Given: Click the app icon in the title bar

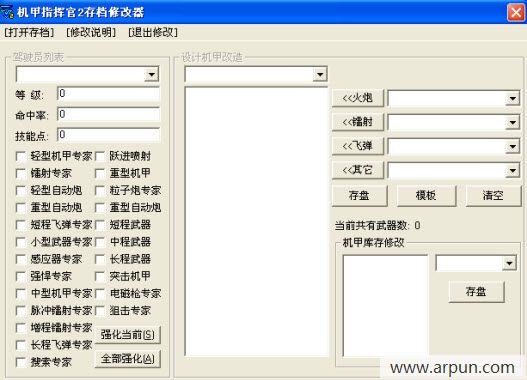Looking at the screenshot, I should click(x=7, y=12).
